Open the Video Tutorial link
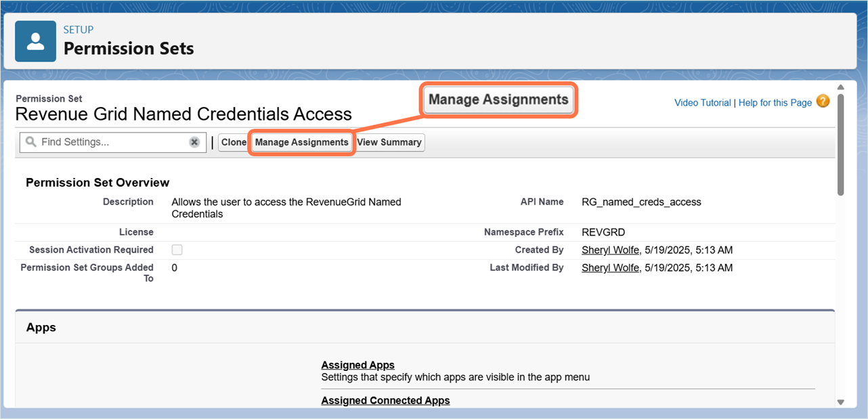 pos(703,103)
